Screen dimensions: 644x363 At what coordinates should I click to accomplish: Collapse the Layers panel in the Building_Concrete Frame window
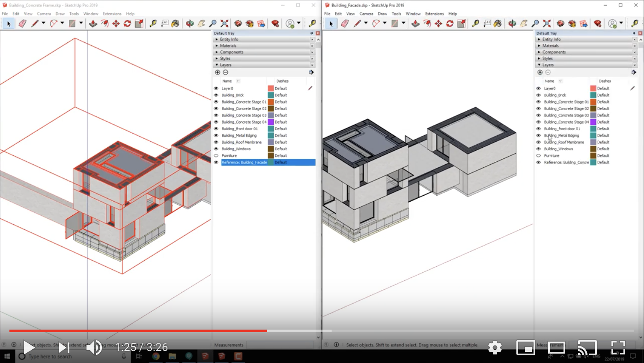[x=264, y=65]
